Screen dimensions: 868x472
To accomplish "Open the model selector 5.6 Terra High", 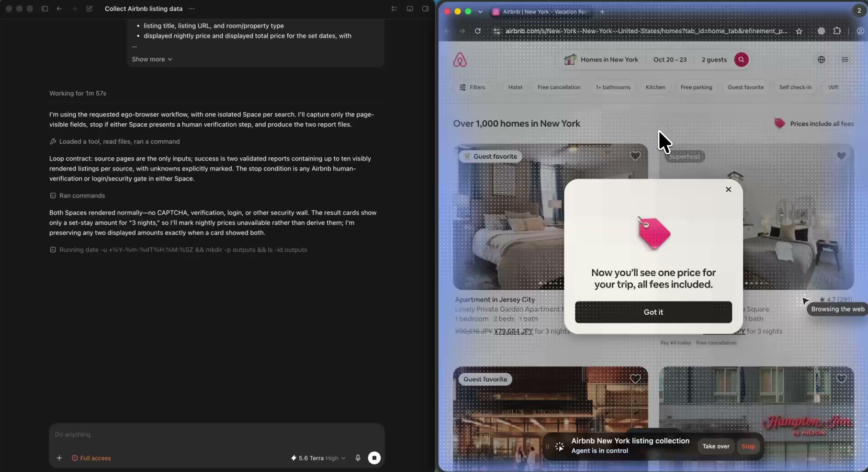I will [318, 458].
